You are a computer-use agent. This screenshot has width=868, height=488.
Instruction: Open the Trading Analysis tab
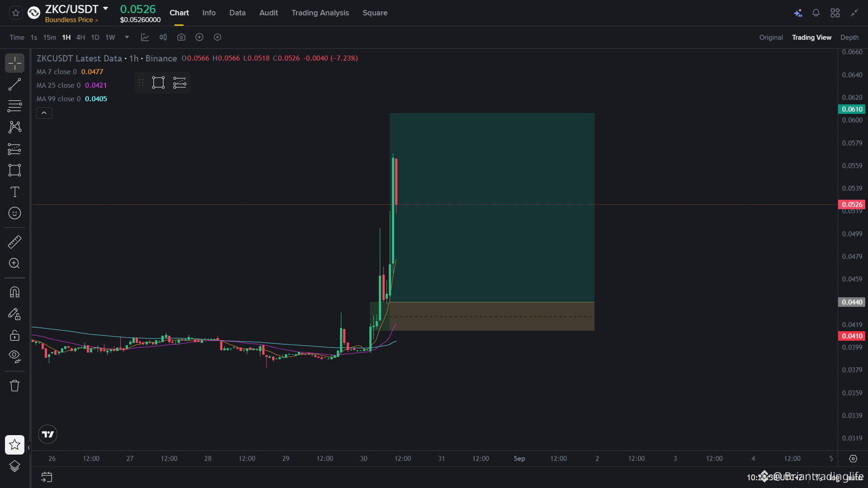320,13
